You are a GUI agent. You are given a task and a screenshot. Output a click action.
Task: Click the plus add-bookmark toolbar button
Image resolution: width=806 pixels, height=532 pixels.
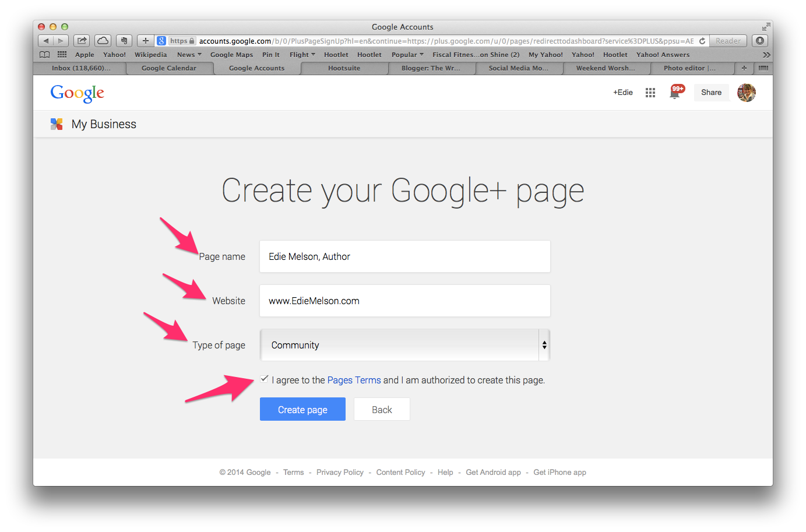coord(146,41)
